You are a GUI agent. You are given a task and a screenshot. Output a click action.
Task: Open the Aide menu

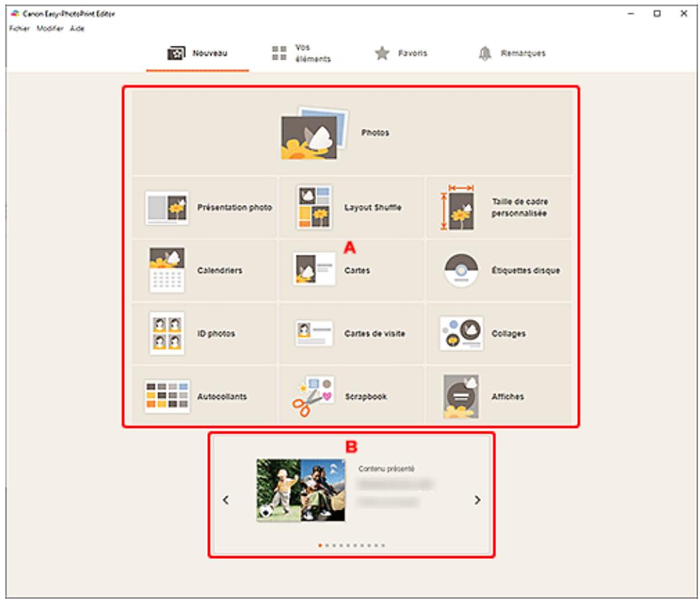click(77, 29)
